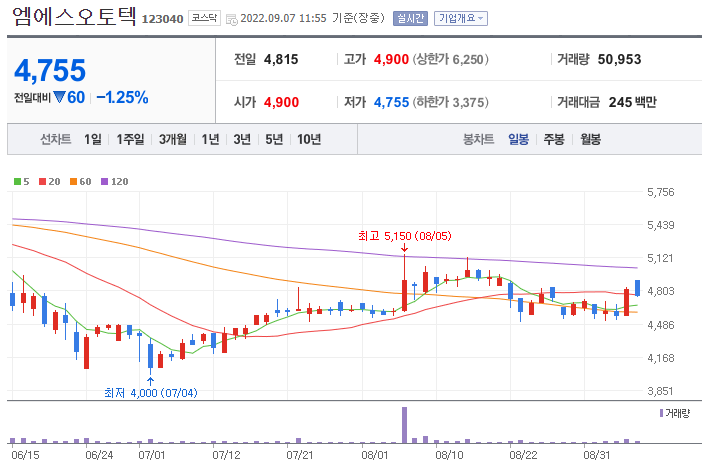Click the 시가 4,900 value

(281, 102)
